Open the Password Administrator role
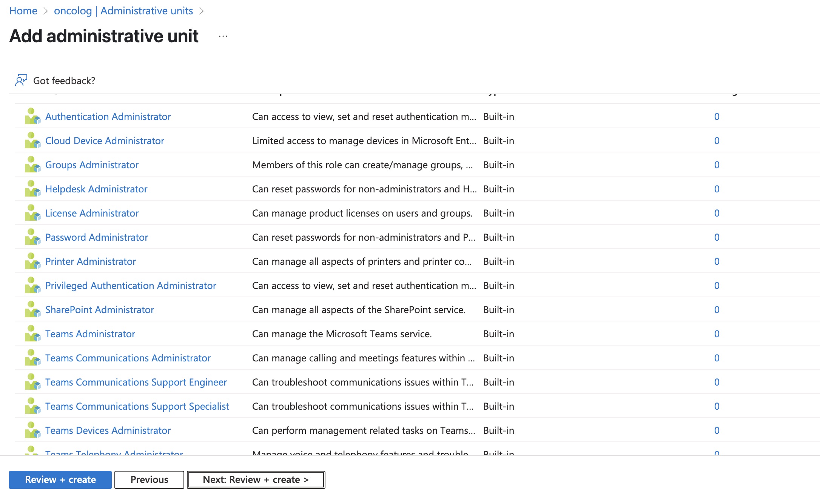 (x=97, y=237)
